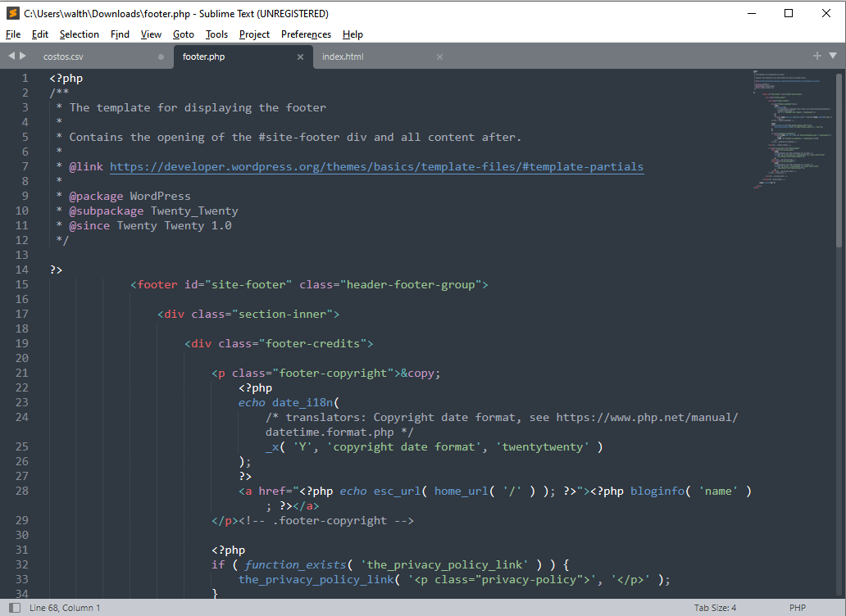Click the_privacy_policy_link call on line 33
Image resolution: width=846 pixels, height=616 pixels.
(316, 579)
